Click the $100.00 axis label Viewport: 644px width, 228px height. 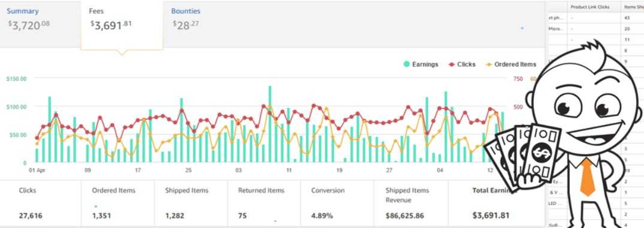[16, 107]
